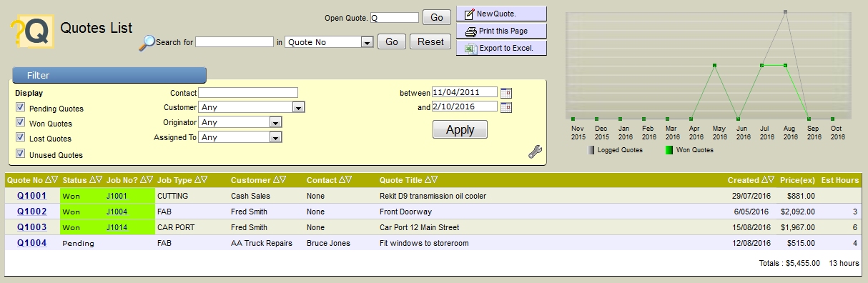
Task: Click the magnifying glass search icon
Action: click(146, 43)
